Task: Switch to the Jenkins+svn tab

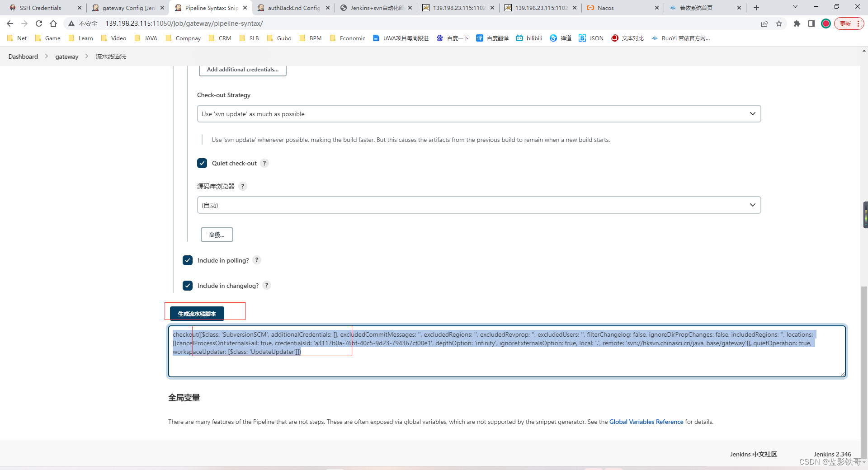Action: [376, 8]
